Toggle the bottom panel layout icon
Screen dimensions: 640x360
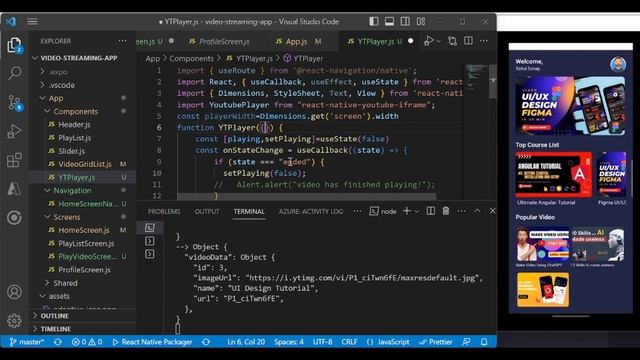click(389, 22)
